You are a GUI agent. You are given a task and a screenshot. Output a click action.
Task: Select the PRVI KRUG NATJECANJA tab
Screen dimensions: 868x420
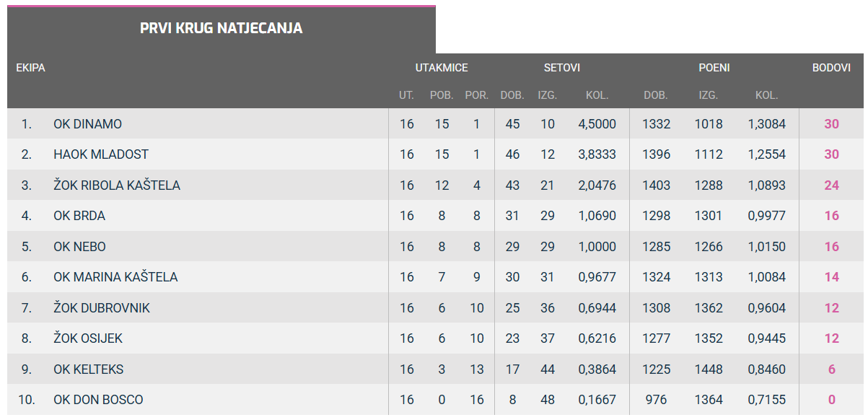coord(221,29)
